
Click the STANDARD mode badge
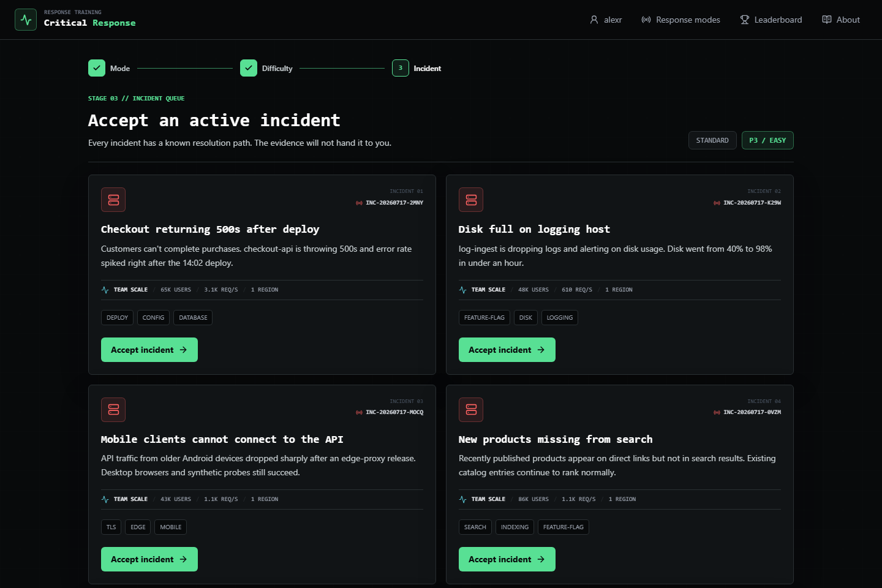pyautogui.click(x=712, y=140)
